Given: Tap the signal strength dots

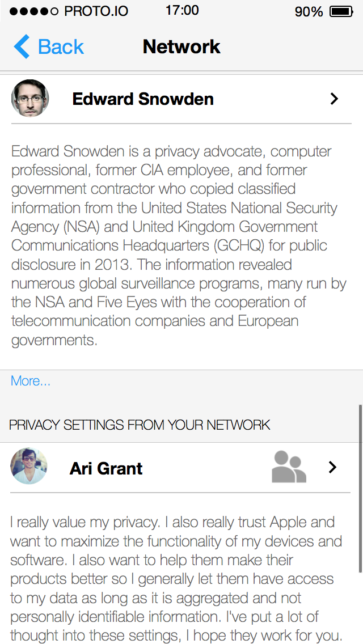Looking at the screenshot, I should 34,11.
